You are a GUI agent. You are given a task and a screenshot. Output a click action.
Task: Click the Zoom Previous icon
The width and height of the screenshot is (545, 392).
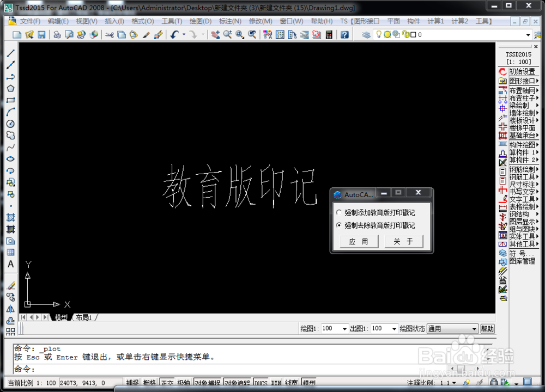[x=252, y=35]
